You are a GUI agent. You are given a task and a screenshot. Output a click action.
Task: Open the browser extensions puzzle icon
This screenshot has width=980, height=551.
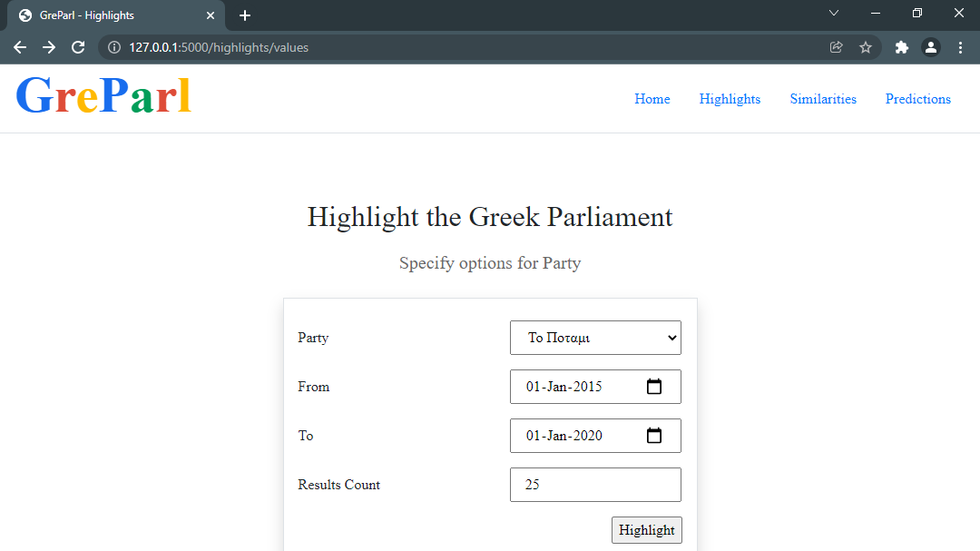[x=901, y=47]
